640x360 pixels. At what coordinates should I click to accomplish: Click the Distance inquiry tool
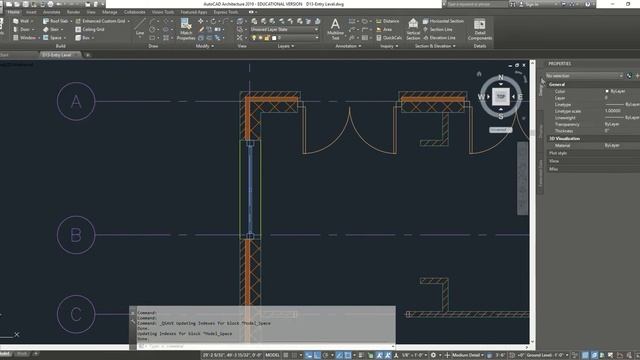(387, 21)
